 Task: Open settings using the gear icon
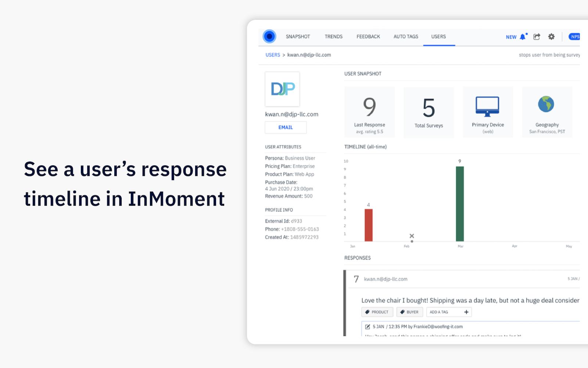[551, 37]
